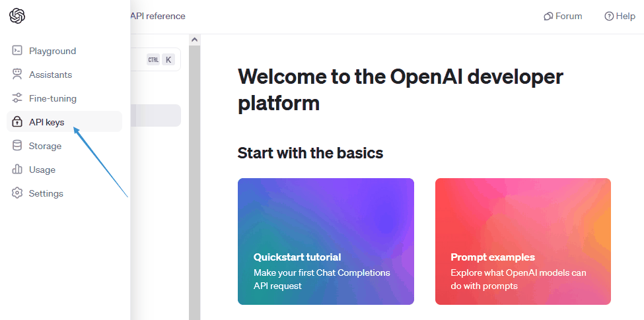Open the Forum link
Screen dimensions: 644x320
point(563,16)
